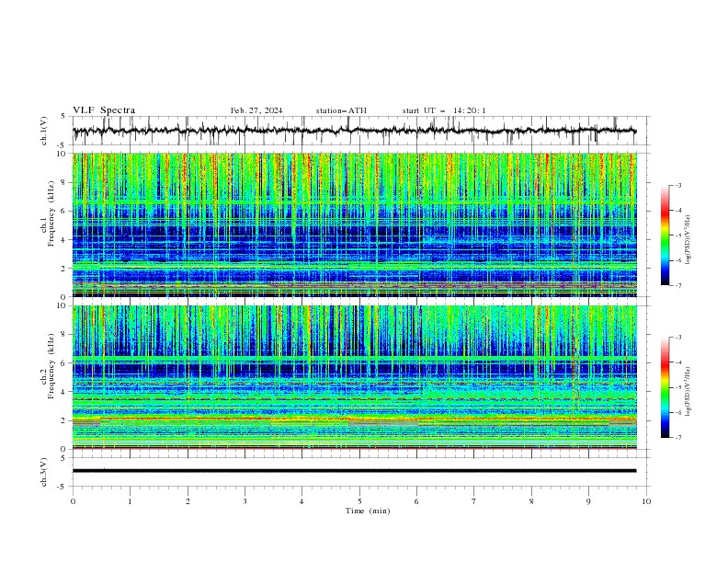
Task: Click the "ch.1(V)" waveform axis label
Action: tap(44, 131)
